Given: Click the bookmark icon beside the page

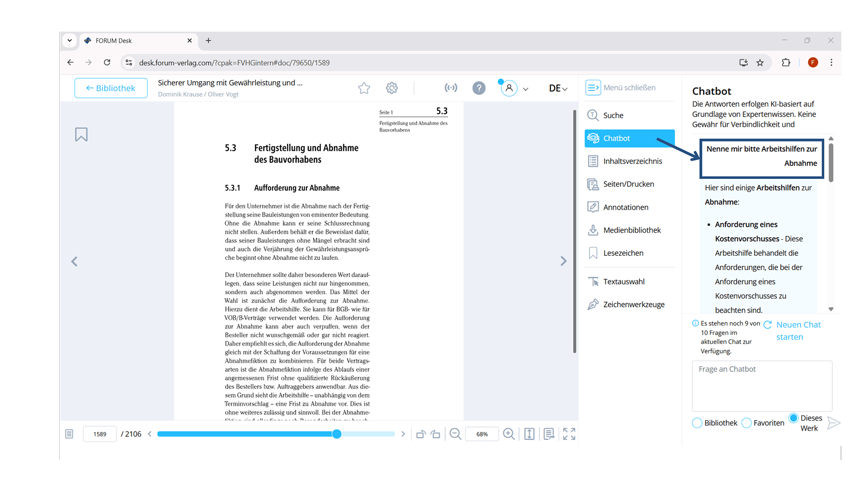Looking at the screenshot, I should pos(81,135).
